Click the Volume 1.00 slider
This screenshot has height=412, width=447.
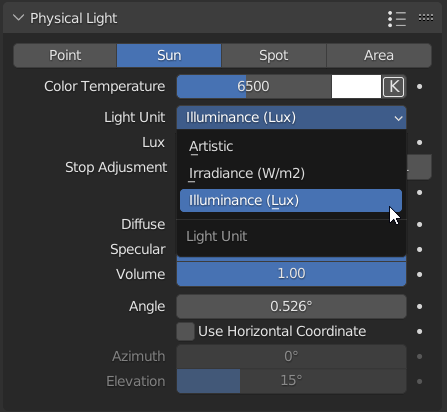(x=291, y=274)
